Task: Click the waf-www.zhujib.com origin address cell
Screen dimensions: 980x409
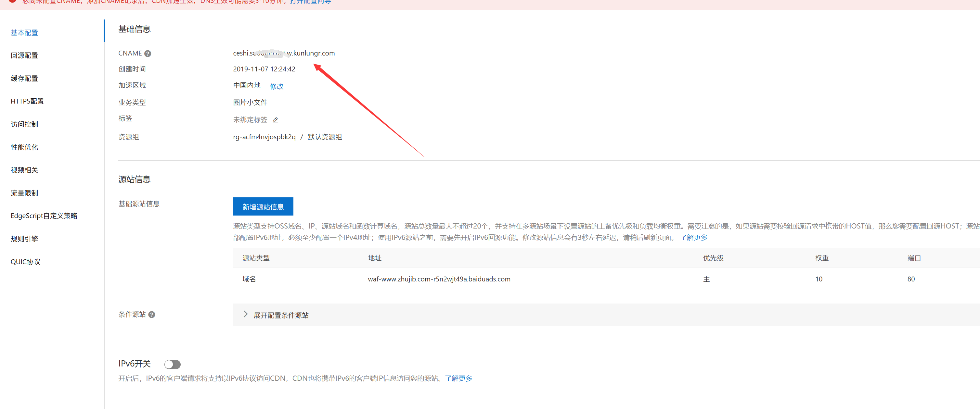Action: point(439,279)
